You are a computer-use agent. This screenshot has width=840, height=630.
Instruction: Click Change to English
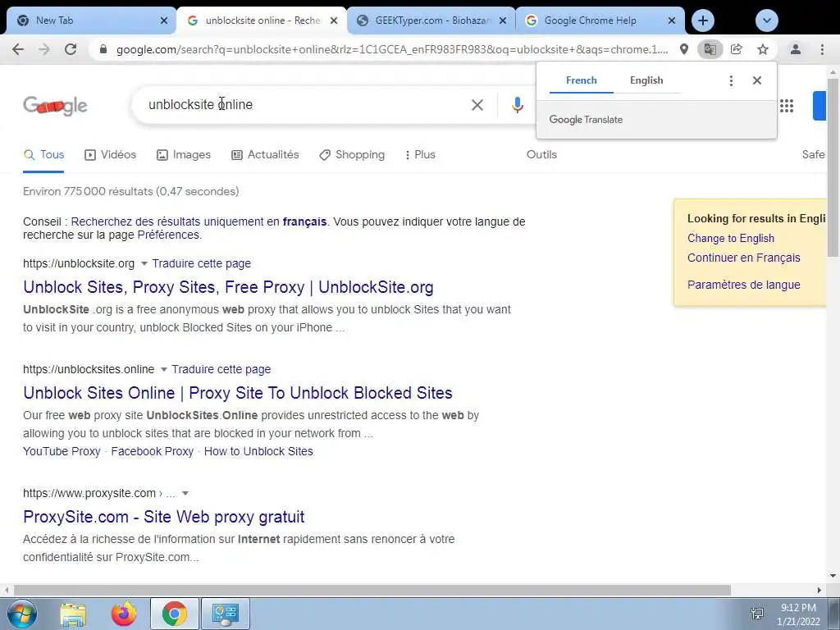731,239
